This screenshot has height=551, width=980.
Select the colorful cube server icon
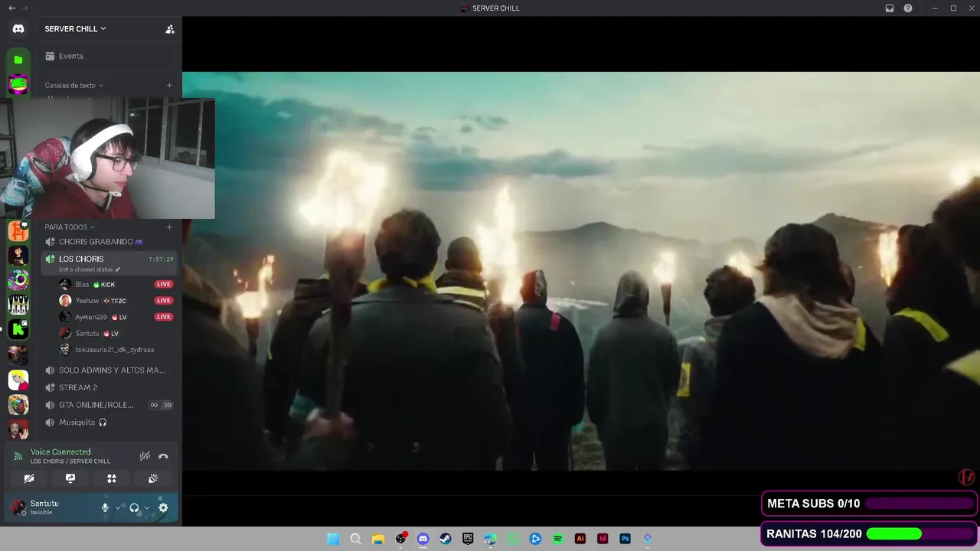pos(18,404)
